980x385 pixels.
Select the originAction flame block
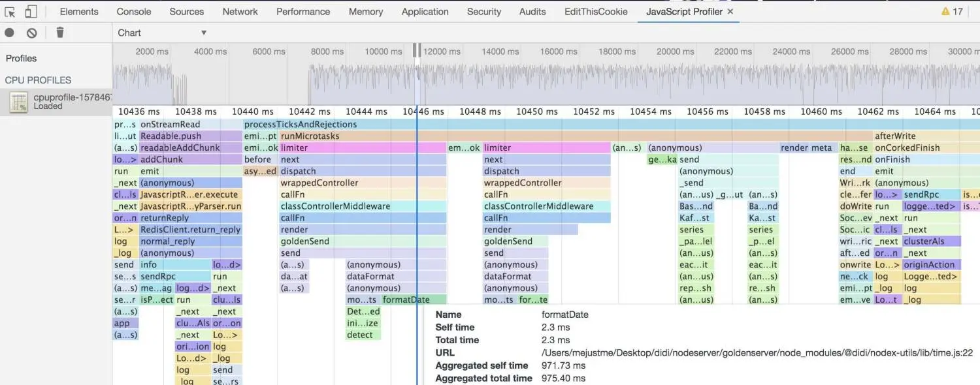coord(932,265)
